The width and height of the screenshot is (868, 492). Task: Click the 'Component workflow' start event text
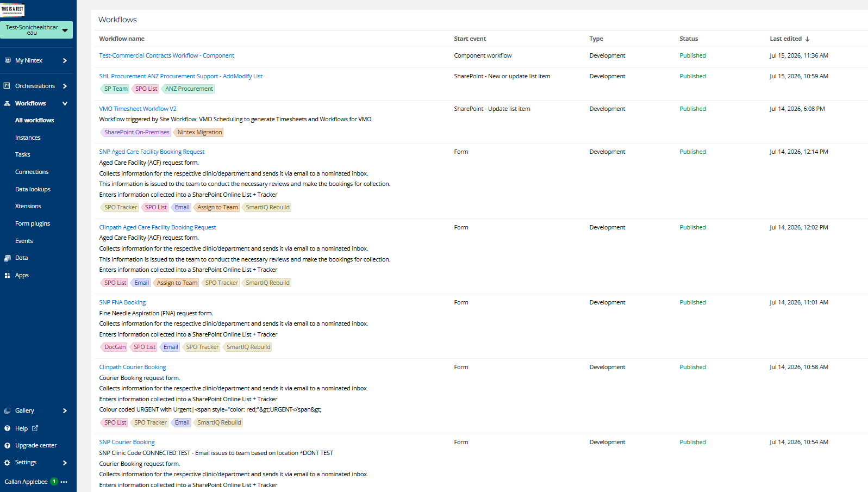tap(483, 56)
